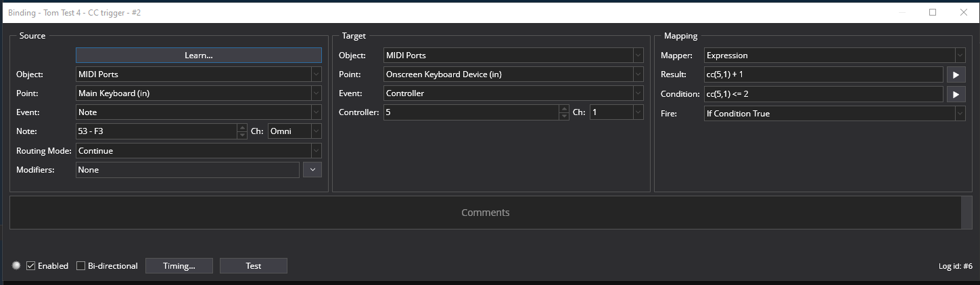Click into the Comments text area

tap(484, 213)
